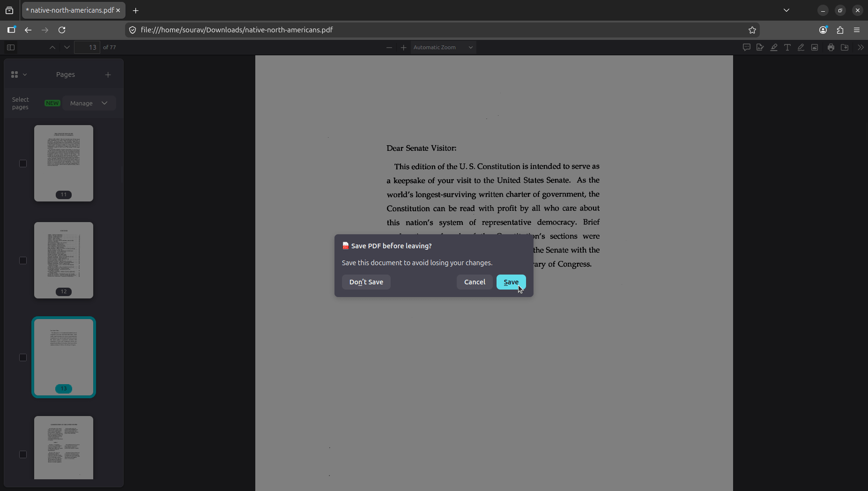Select the highlight tool
Image resolution: width=868 pixels, height=491 pixels.
tap(774, 47)
